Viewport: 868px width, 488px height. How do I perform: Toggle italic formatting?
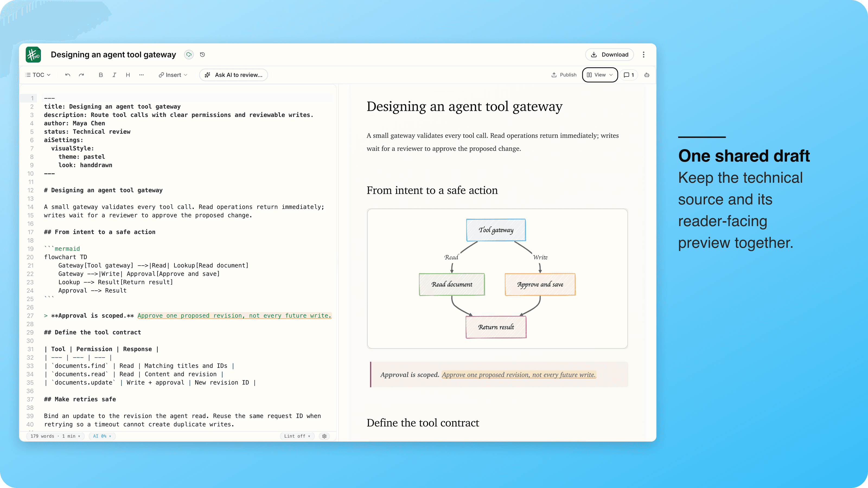point(114,75)
